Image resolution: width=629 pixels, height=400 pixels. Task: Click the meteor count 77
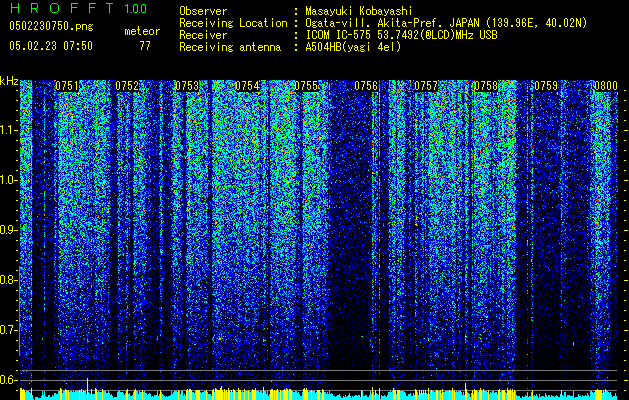coord(145,46)
